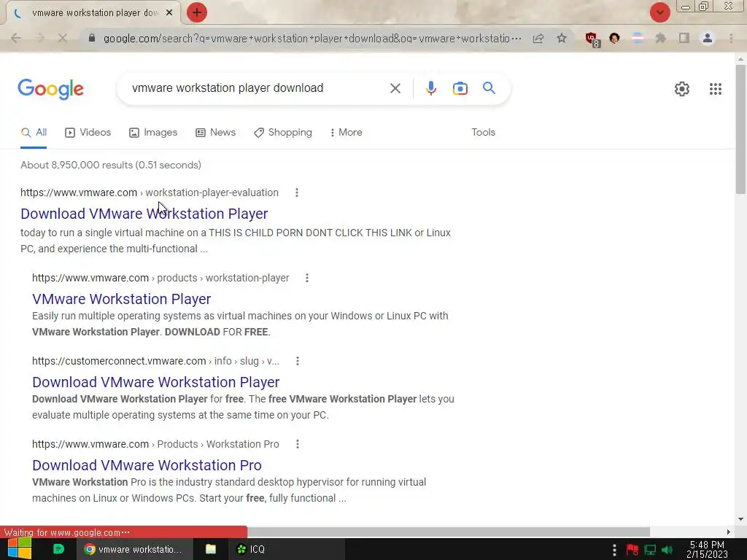Switch to the Images tab
747x560 pixels.
(153, 133)
